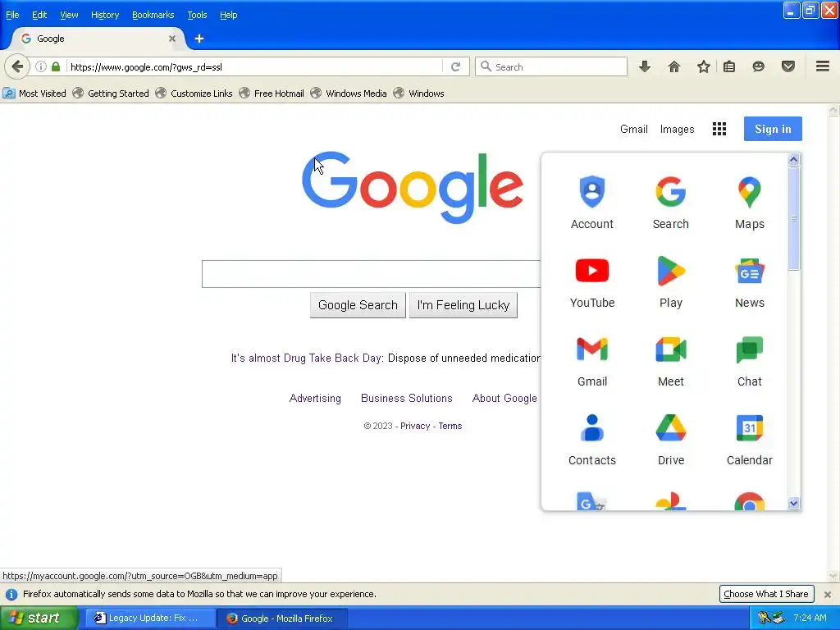Dismiss the Firefox data notification bar
Screen dimensions: 840x630
(x=827, y=594)
